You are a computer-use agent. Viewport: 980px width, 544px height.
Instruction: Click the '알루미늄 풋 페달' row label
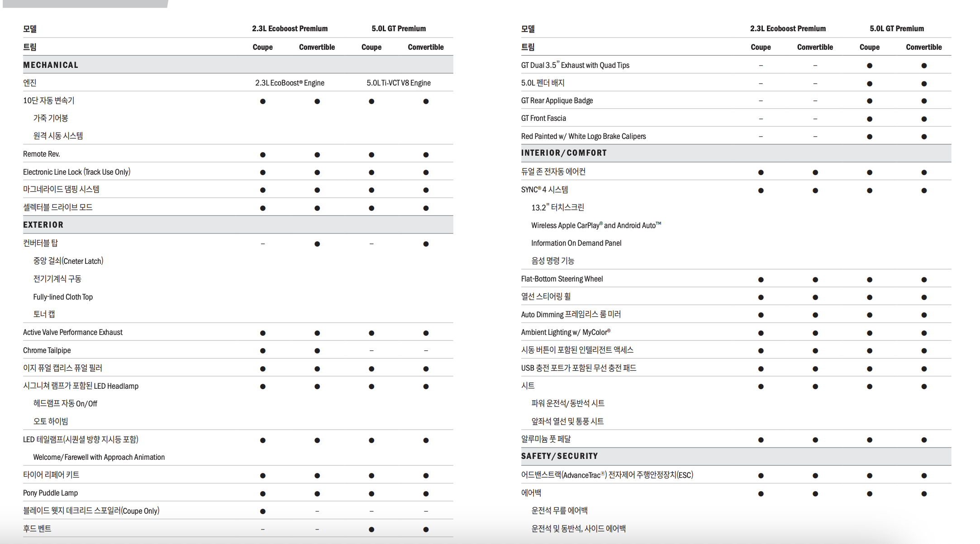coord(546,439)
